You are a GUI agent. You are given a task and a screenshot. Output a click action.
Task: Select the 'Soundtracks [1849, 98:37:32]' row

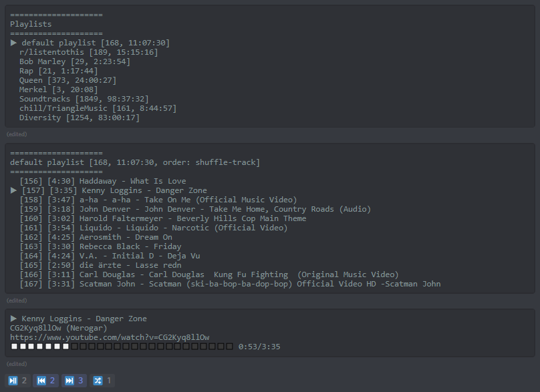click(84, 99)
